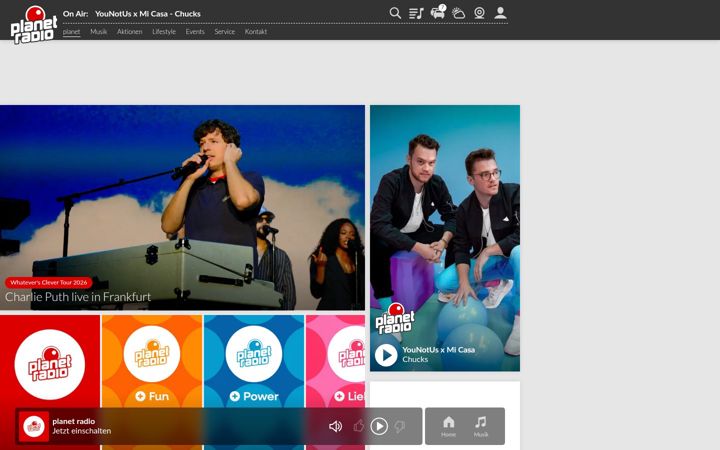720x450 pixels.
Task: Open the Service menu item
Action: [225, 32]
